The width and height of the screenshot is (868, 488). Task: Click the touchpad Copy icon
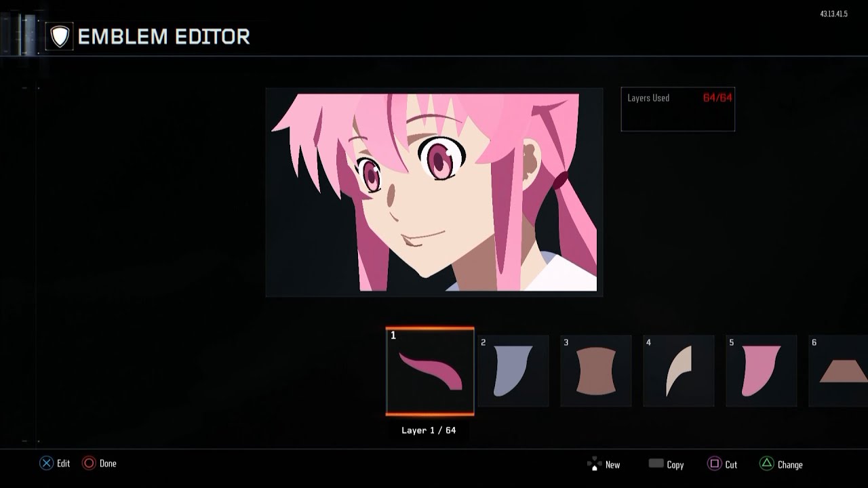click(x=656, y=464)
